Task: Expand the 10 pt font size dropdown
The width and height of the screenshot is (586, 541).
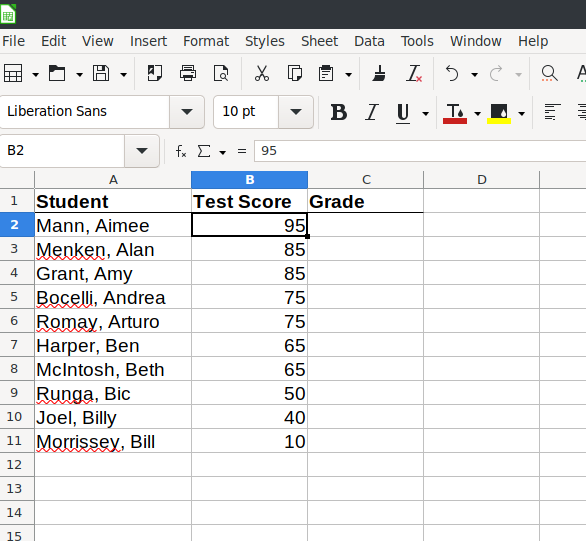Action: tap(296, 112)
